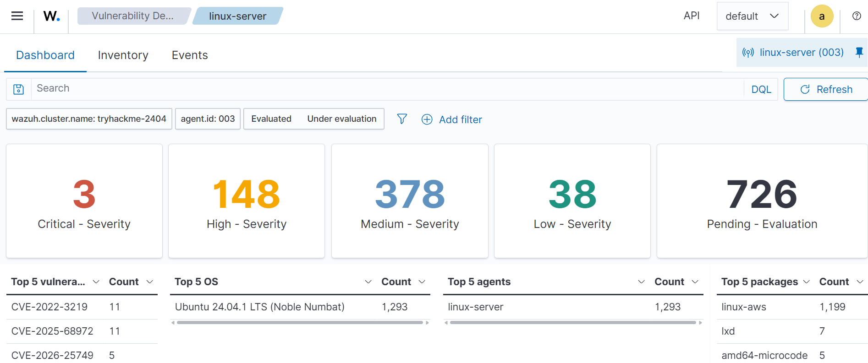The image size is (868, 363).
Task: Open the default index pattern dropdown
Action: tap(752, 16)
